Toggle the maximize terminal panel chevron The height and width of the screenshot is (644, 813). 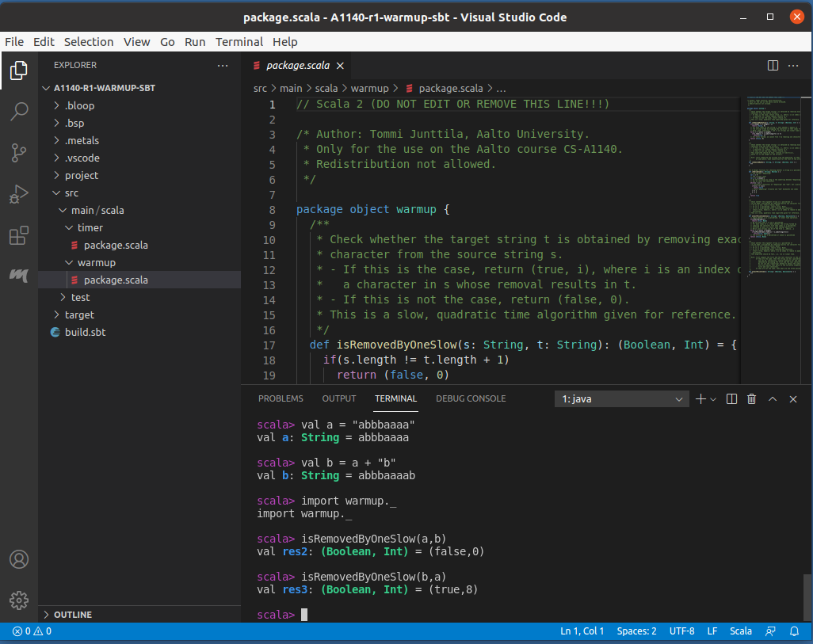[x=773, y=399]
